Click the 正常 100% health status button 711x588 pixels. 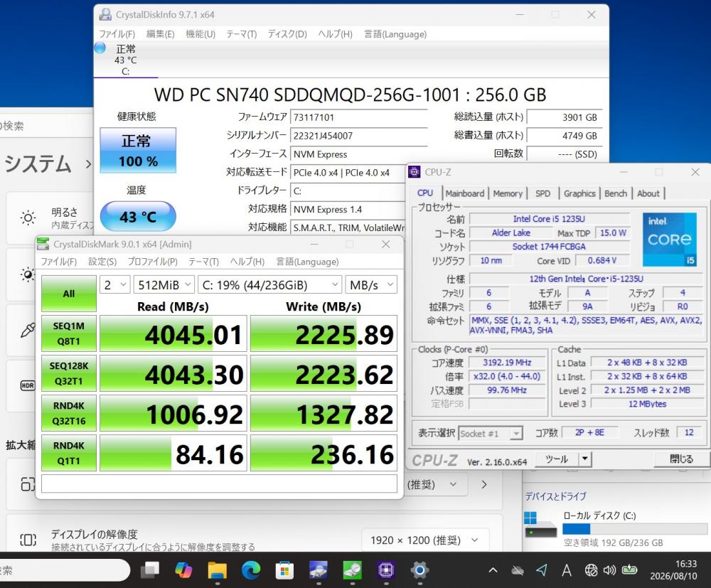tap(138, 151)
